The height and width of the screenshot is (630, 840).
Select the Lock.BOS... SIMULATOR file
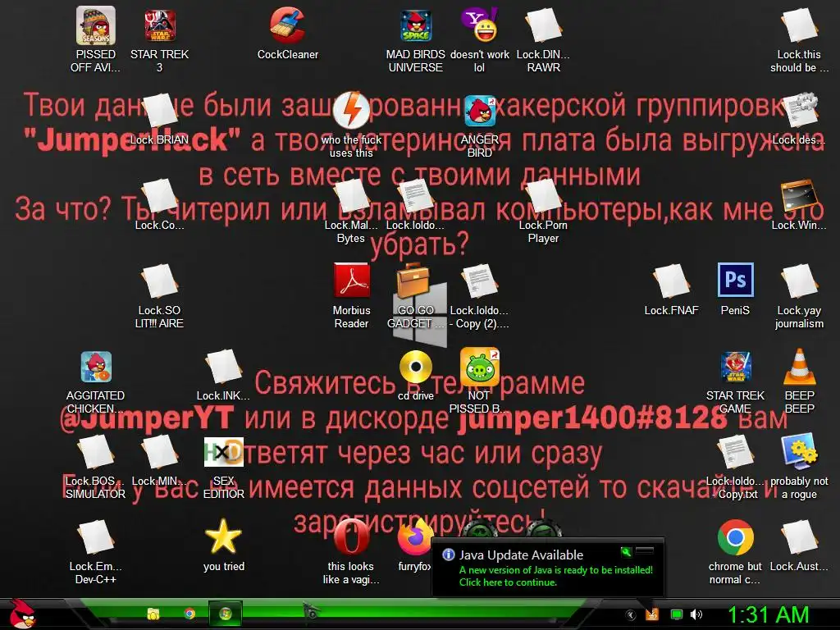click(95, 452)
